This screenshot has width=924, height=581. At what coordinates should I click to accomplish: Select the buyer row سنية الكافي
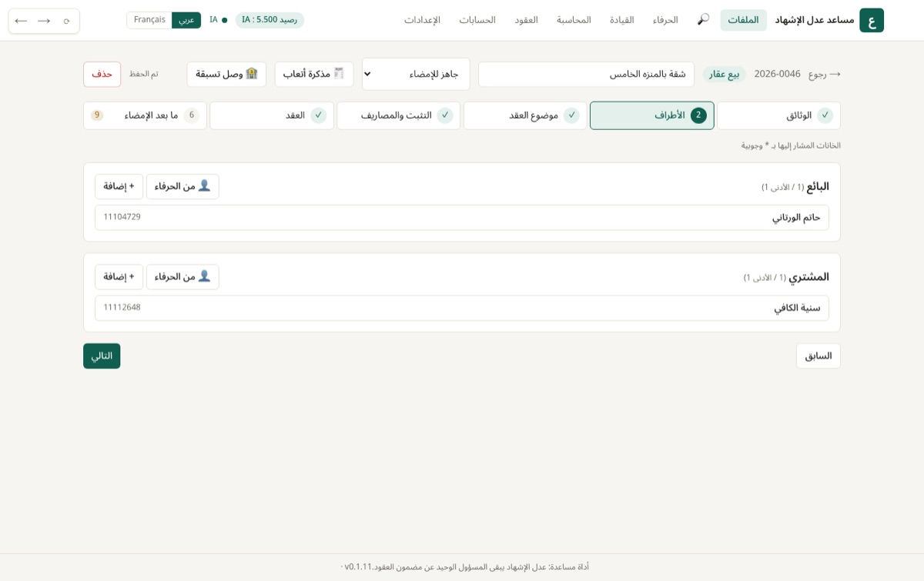point(462,308)
